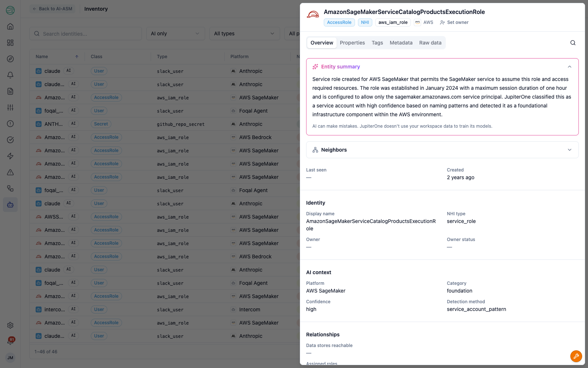Viewport: 588px width, 368px height.
Task: Open the dashboards grid icon in sidebar
Action: [10, 43]
